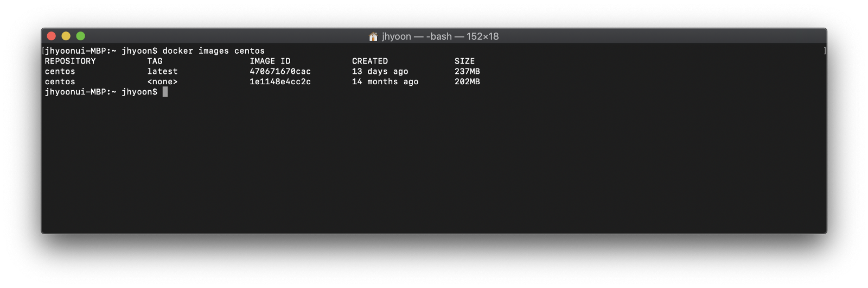Click image ID 1e1148e4cc2c

pyautogui.click(x=280, y=82)
